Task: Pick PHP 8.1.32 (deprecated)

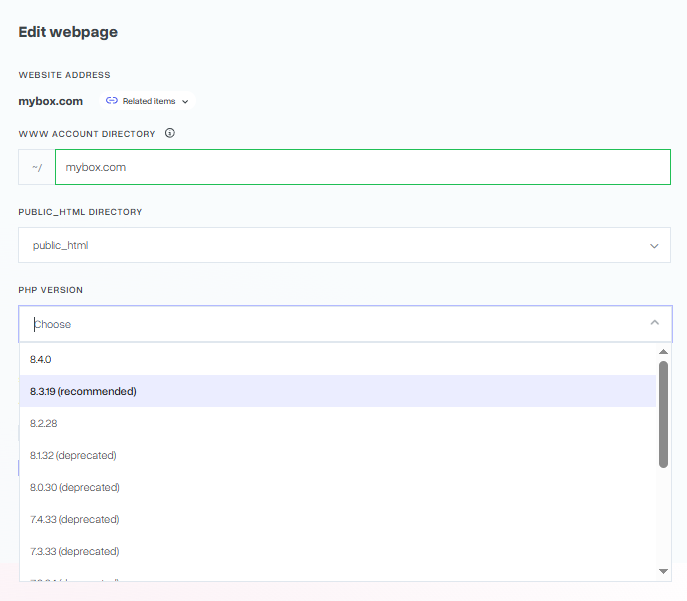Action: pos(337,455)
